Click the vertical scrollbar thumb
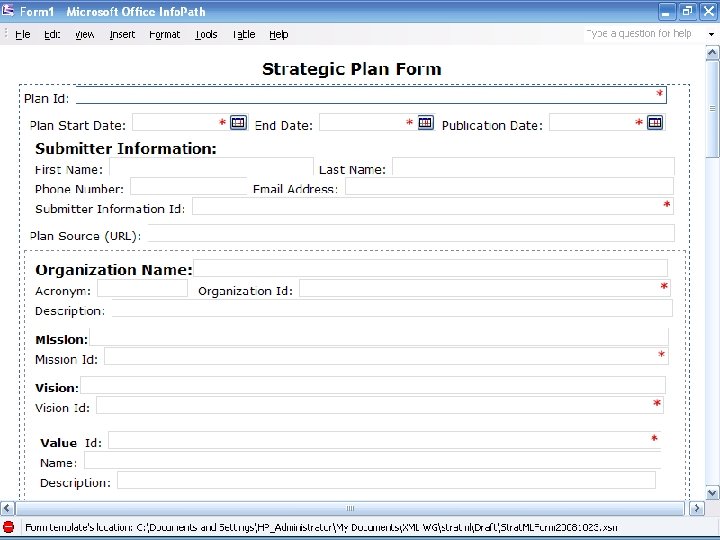This screenshot has height=540, width=720. (712, 109)
